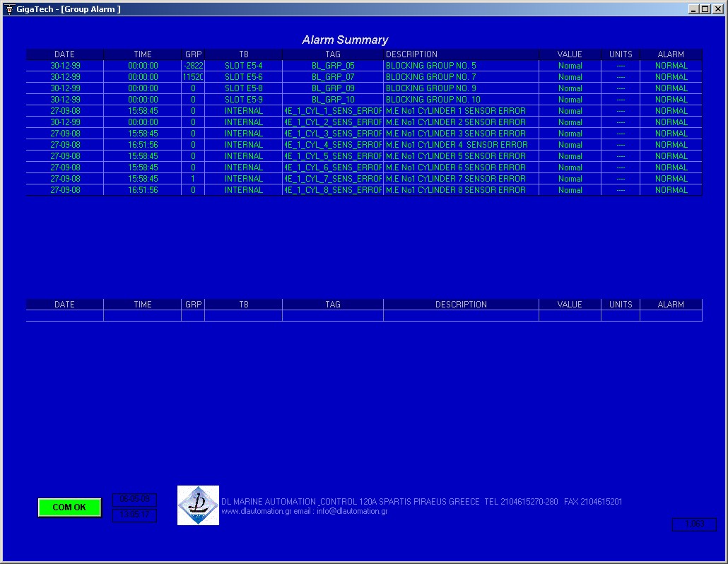Image resolution: width=728 pixels, height=564 pixels.
Task: Select the CYLINDER 1 SENSOR ERROR row
Action: pyautogui.click(x=455, y=111)
